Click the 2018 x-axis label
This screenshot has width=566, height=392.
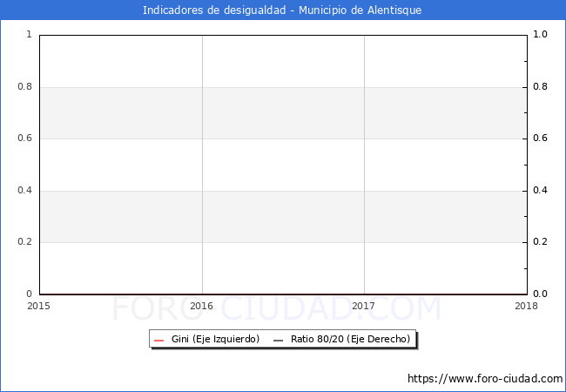526,306
